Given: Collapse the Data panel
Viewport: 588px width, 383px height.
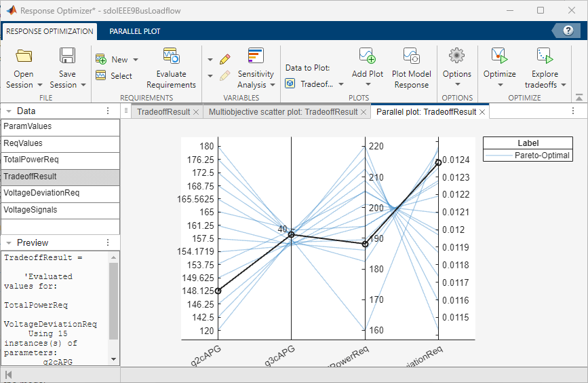Looking at the screenshot, I should (x=7, y=111).
